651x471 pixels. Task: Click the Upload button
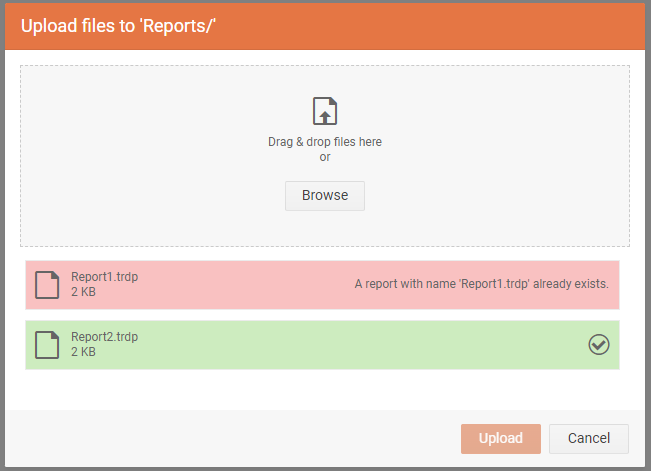(x=500, y=438)
